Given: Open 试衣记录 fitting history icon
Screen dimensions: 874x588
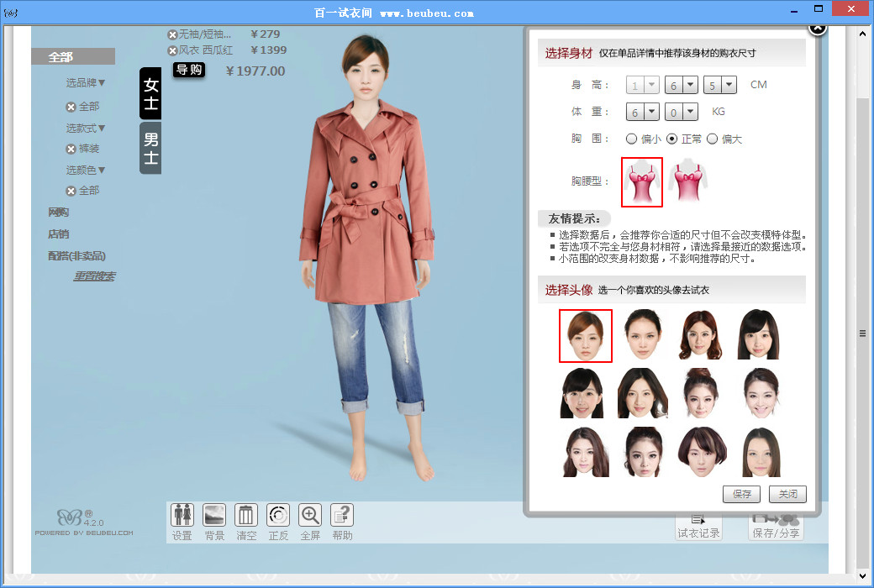Looking at the screenshot, I should 698,525.
